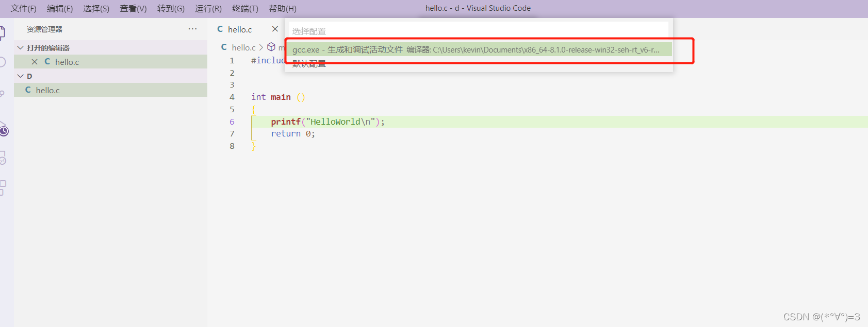
Task: Click the opening brace on line 5
Action: (253, 110)
